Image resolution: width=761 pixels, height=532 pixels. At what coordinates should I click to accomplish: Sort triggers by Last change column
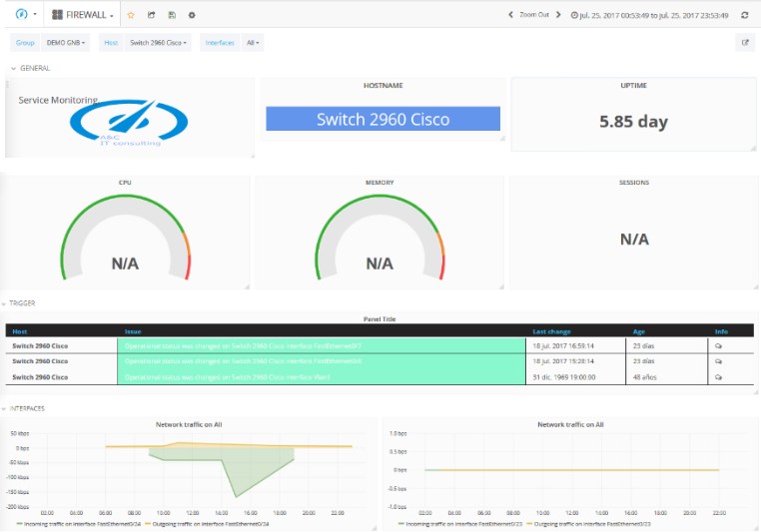[x=552, y=331]
